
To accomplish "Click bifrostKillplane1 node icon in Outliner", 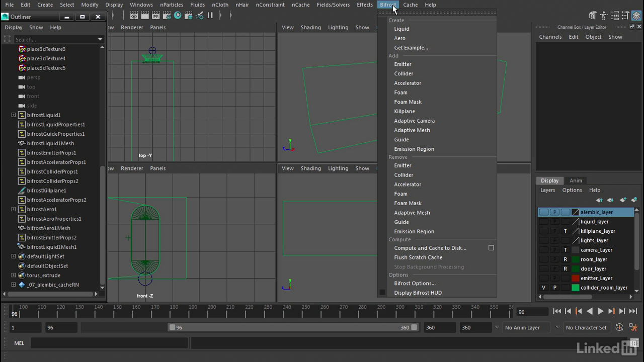I will coord(22,191).
